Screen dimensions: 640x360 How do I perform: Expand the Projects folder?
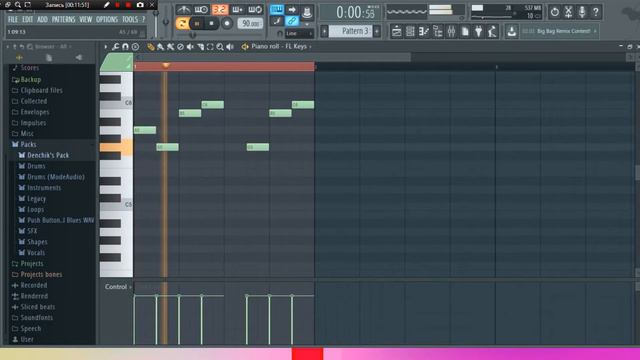pos(28,264)
